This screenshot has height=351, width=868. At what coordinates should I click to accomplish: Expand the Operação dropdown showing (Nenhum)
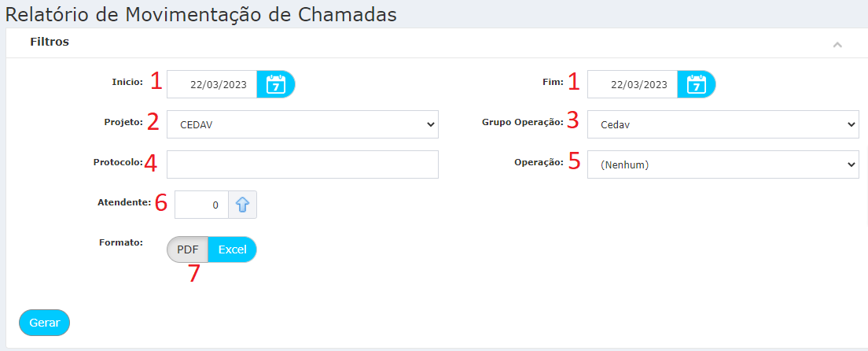tap(723, 164)
